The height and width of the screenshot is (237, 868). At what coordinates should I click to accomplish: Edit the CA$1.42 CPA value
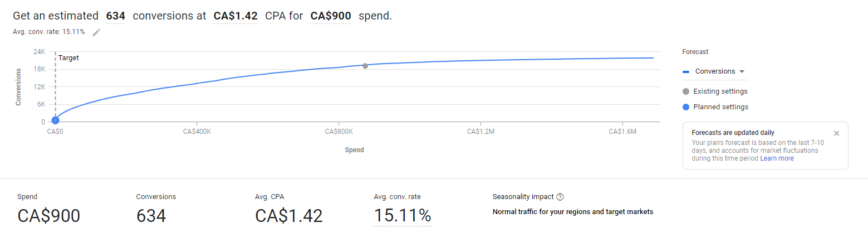(x=236, y=16)
